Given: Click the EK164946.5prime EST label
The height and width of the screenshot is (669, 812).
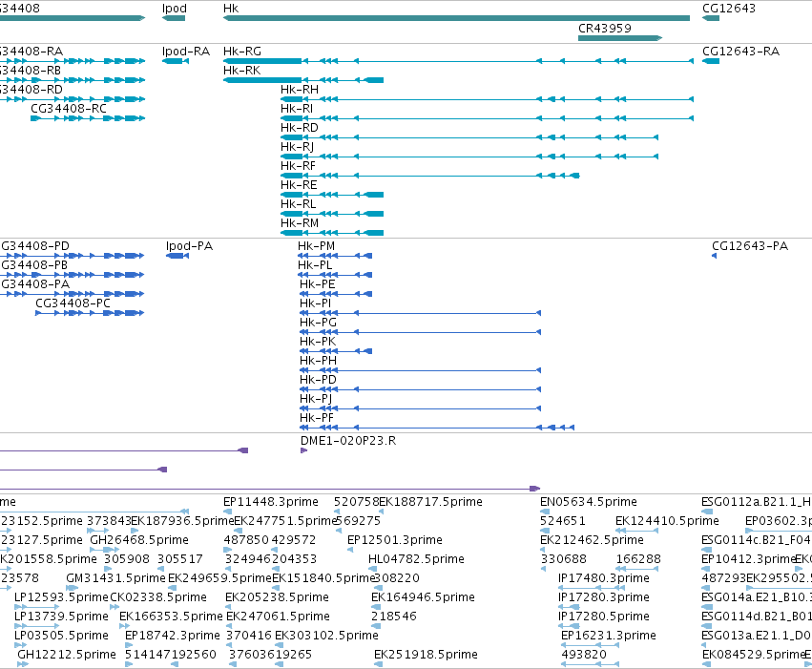Looking at the screenshot, I should (x=423, y=597).
